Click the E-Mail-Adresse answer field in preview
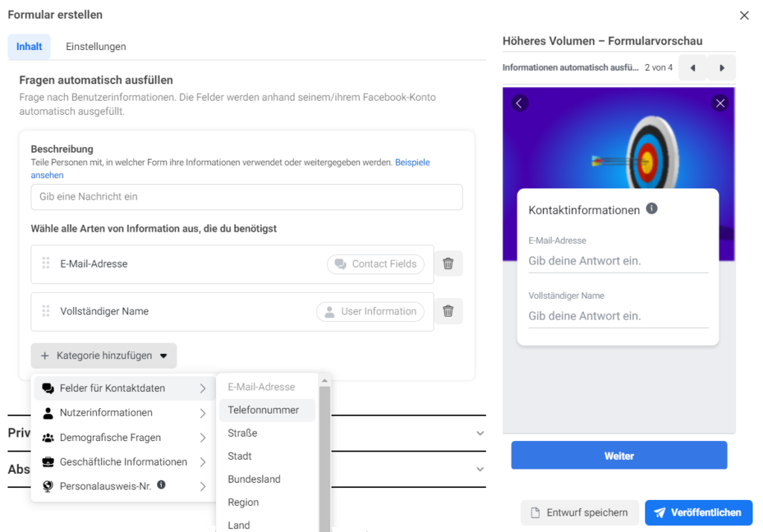Screen dimensions: 763x532 coord(618,261)
